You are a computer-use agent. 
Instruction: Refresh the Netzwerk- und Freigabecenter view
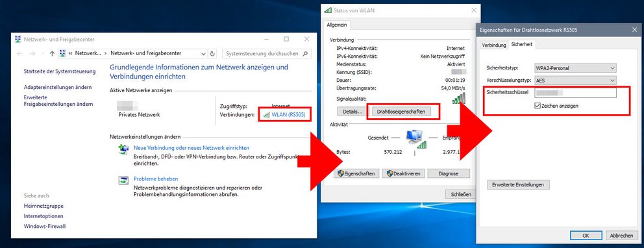(212, 53)
